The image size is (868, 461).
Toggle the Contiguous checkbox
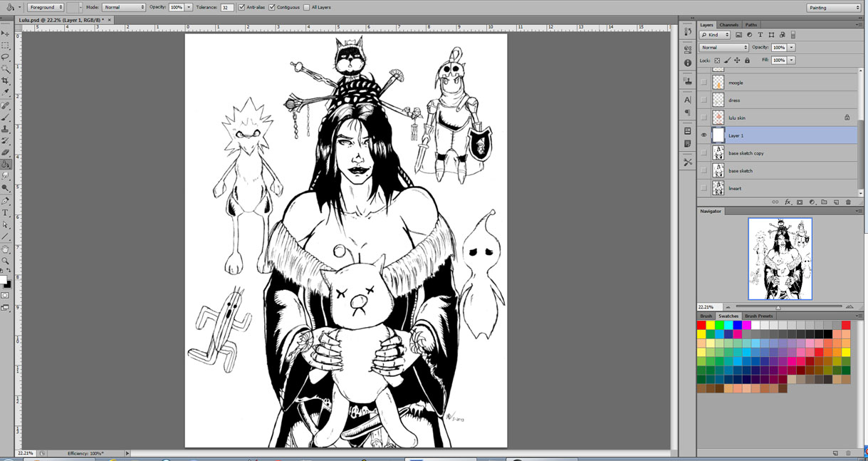[x=272, y=7]
